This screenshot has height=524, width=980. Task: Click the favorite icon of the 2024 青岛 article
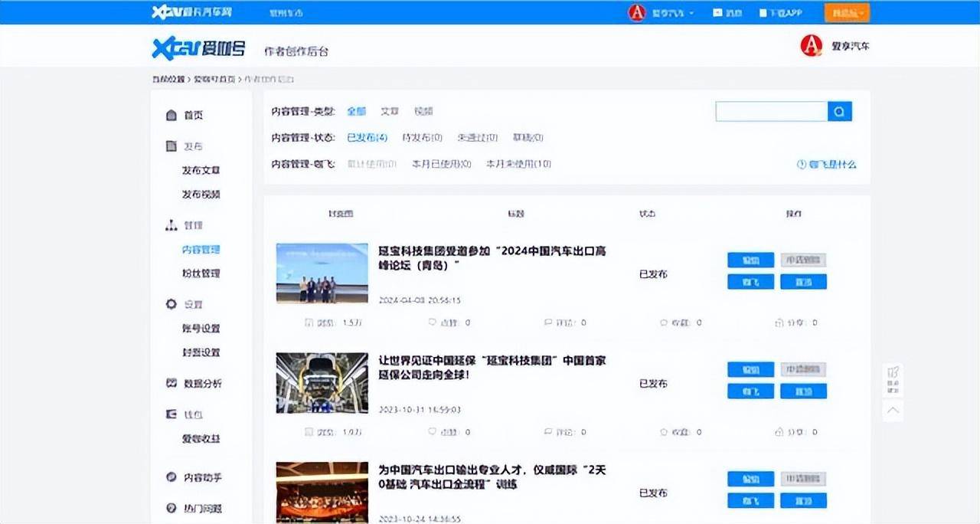click(664, 323)
